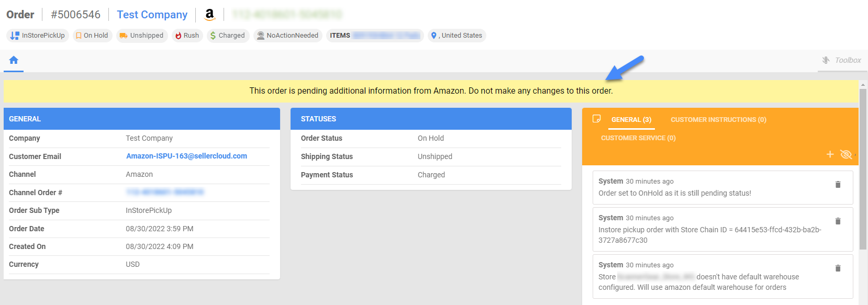The image size is (868, 305).
Task: Add a new note with plus icon
Action: (830, 154)
